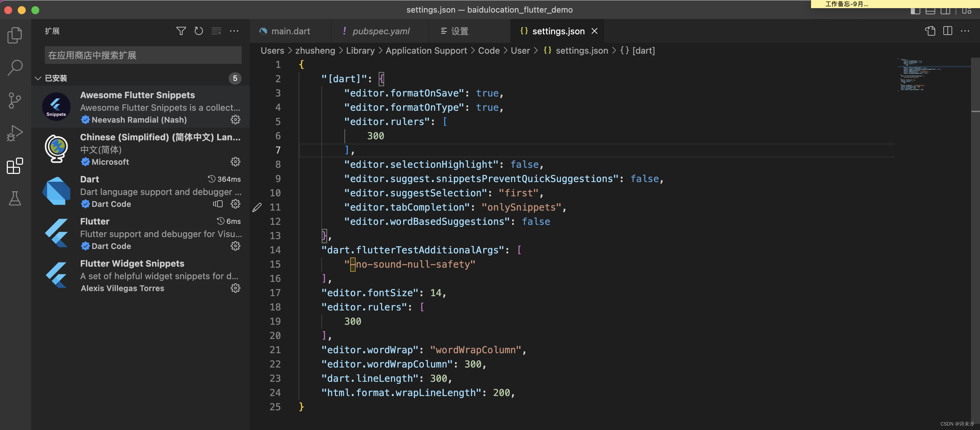
Task: Click the Code breadcrumb
Action: click(489, 51)
